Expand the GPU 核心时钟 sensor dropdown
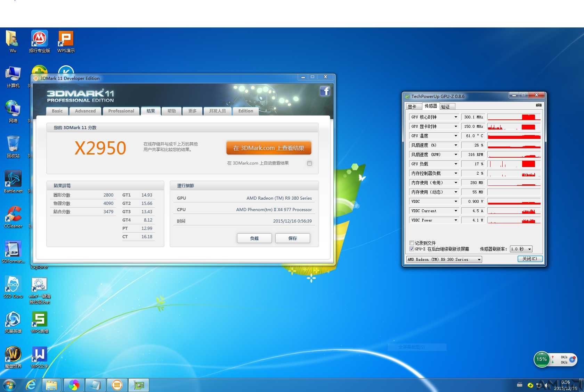 coord(455,117)
